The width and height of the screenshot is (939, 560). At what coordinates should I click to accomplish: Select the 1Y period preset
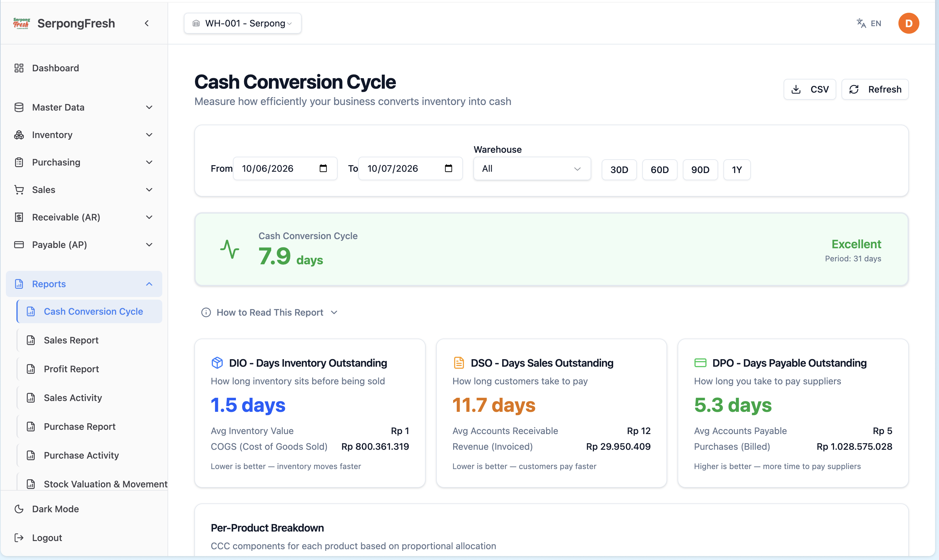pyautogui.click(x=737, y=170)
